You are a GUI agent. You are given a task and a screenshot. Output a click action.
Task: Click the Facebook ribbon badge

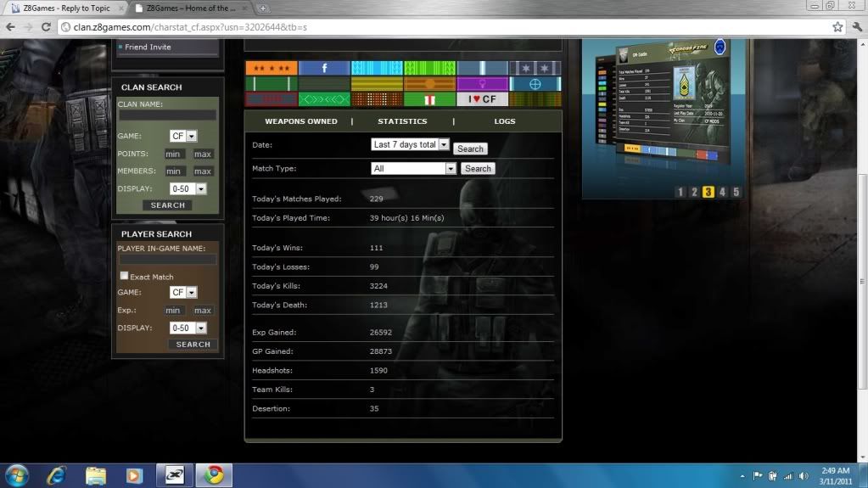tap(323, 68)
